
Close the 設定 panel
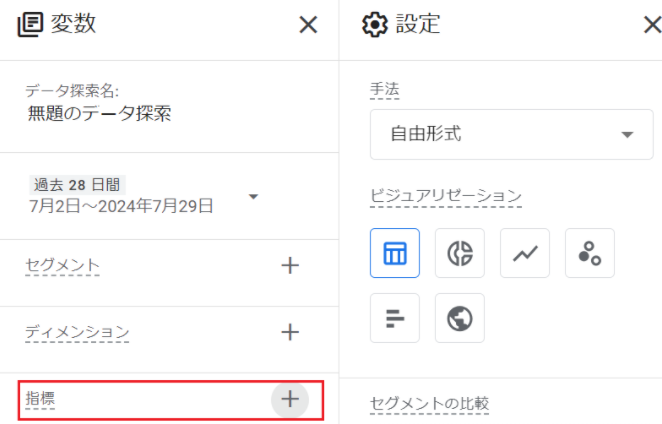tap(653, 24)
